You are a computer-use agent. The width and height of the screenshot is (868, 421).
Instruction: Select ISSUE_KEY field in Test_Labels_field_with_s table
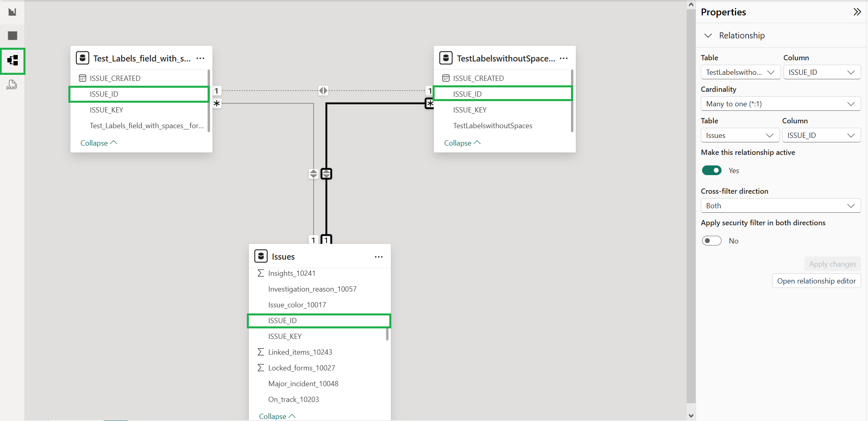(x=139, y=110)
